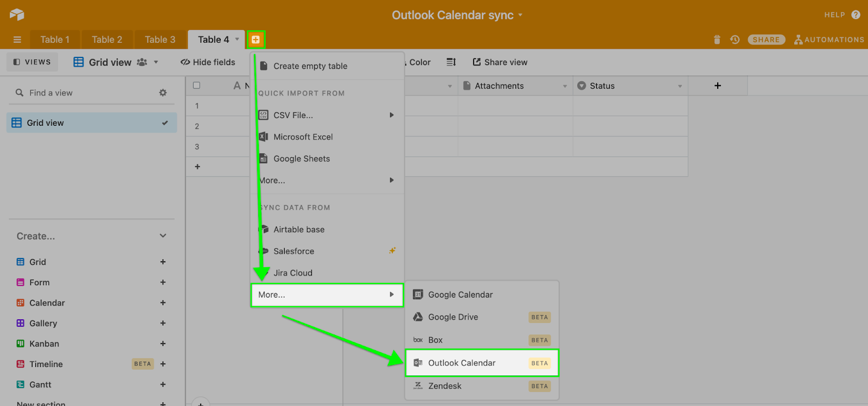Click the add table plus icon
The height and width of the screenshot is (406, 868).
(256, 40)
